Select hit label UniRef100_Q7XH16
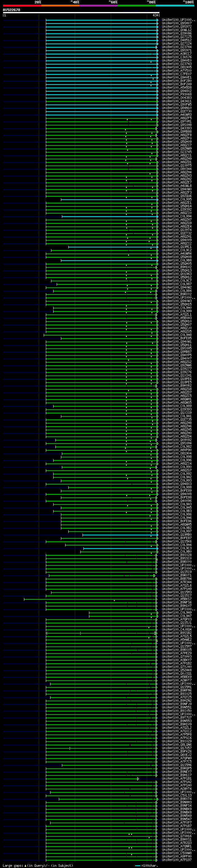 (177, 836)
